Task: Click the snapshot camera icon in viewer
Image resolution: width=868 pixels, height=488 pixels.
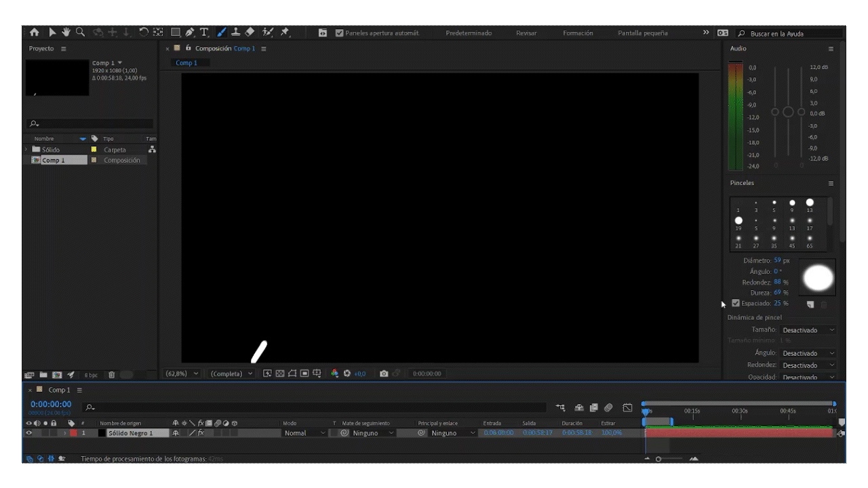Action: (x=384, y=373)
